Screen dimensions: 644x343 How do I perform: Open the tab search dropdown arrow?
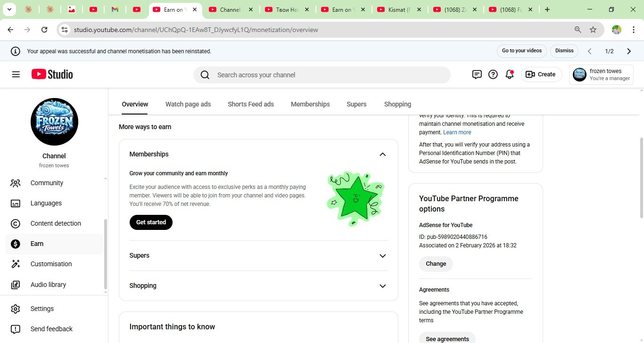coord(9,9)
